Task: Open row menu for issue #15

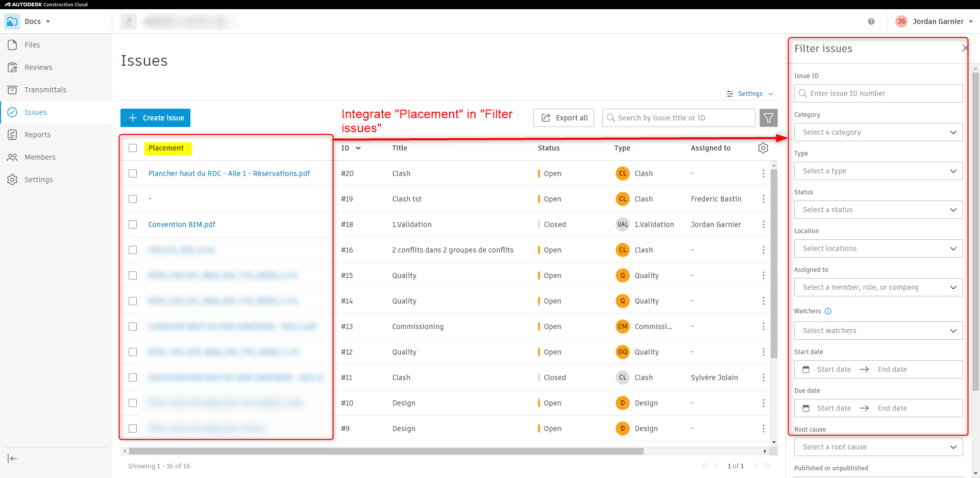Action: point(764,275)
